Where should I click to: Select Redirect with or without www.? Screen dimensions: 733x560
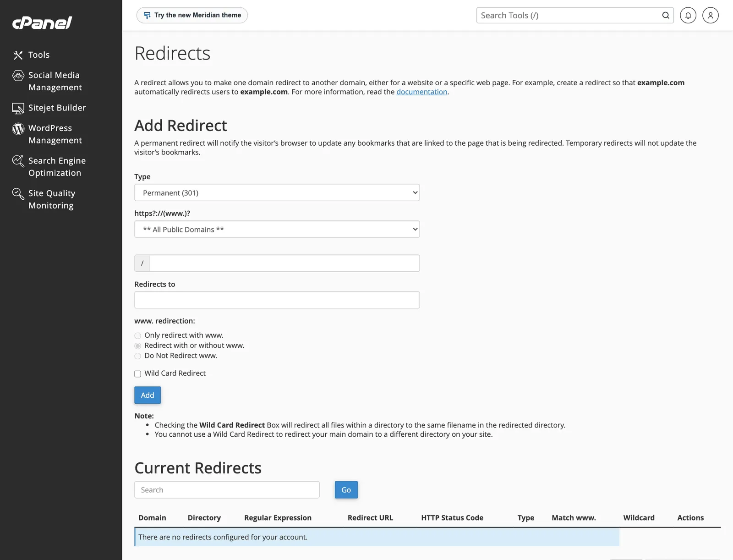pyautogui.click(x=137, y=346)
